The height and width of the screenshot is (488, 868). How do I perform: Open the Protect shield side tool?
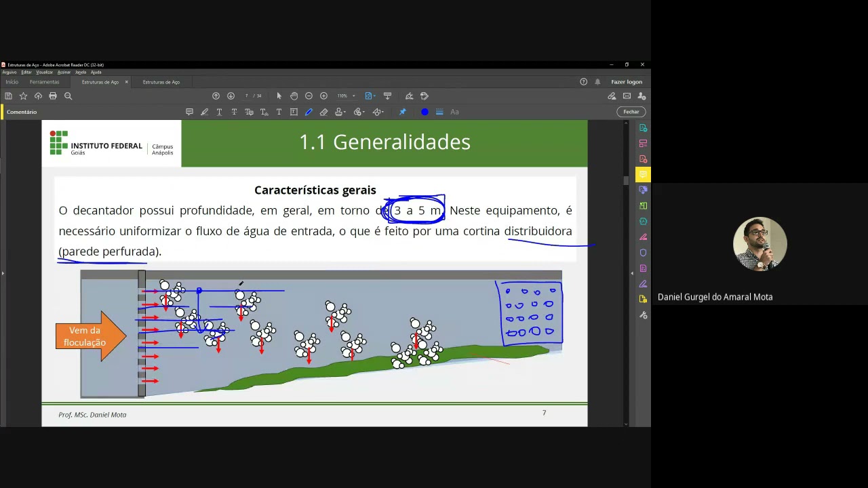(x=643, y=252)
